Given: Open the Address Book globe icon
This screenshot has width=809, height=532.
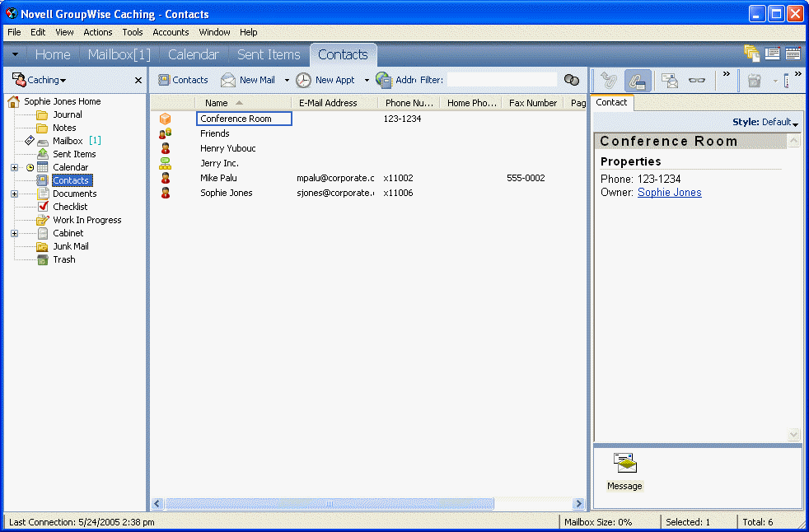Looking at the screenshot, I should [x=384, y=80].
